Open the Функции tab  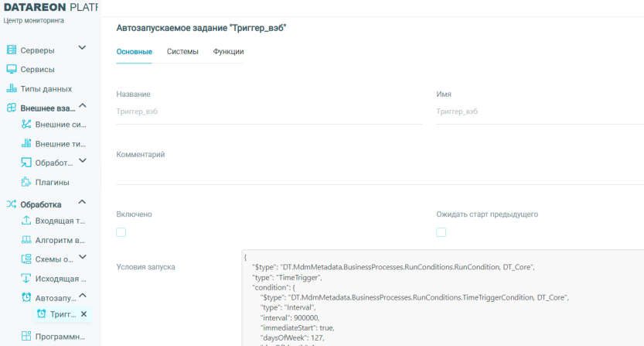(228, 52)
